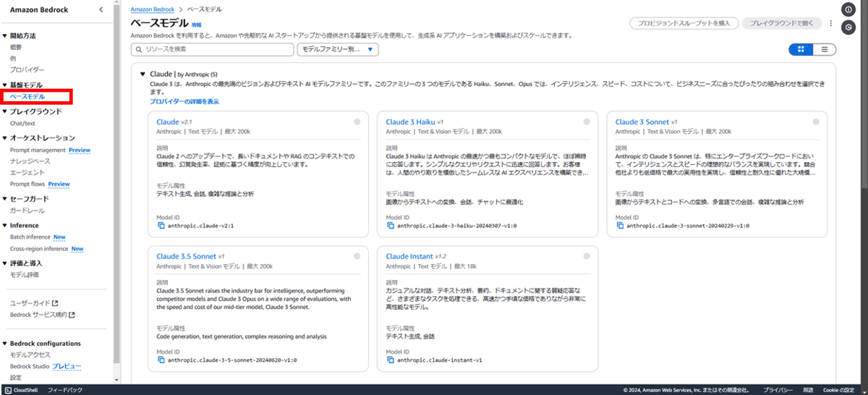Screen dimensions: 868x395
Task: Select the Claude Instant radio
Action: [x=587, y=256]
